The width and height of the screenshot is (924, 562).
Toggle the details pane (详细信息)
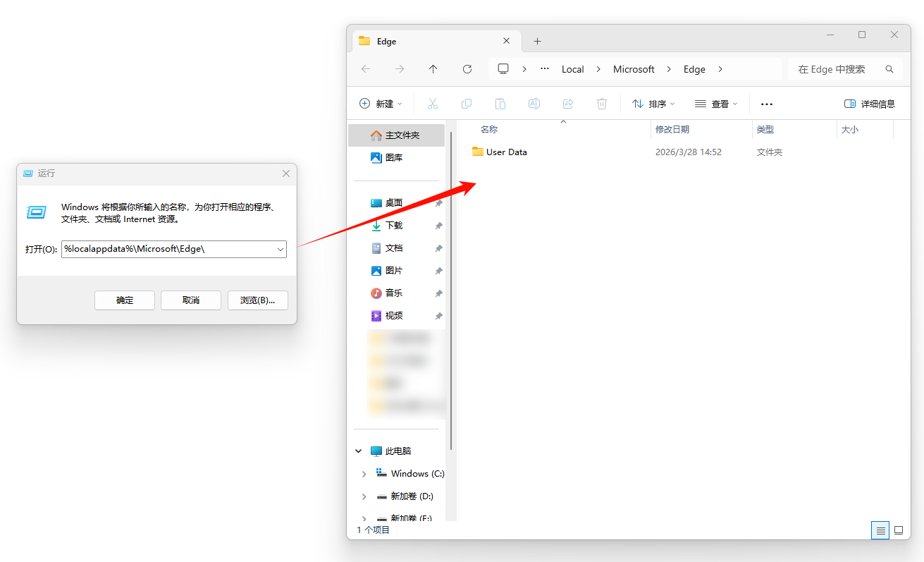coord(869,104)
